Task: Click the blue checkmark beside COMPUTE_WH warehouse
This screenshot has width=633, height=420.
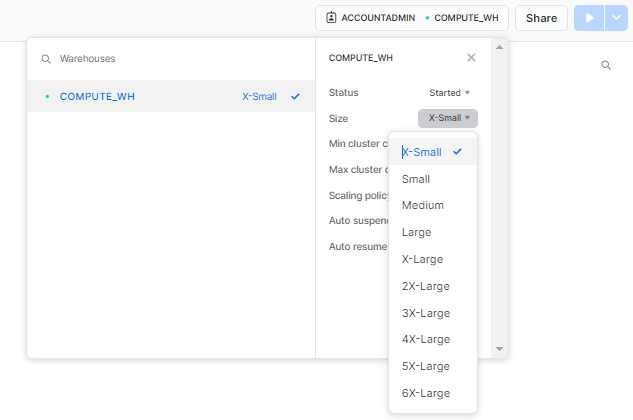Action: pyautogui.click(x=295, y=97)
